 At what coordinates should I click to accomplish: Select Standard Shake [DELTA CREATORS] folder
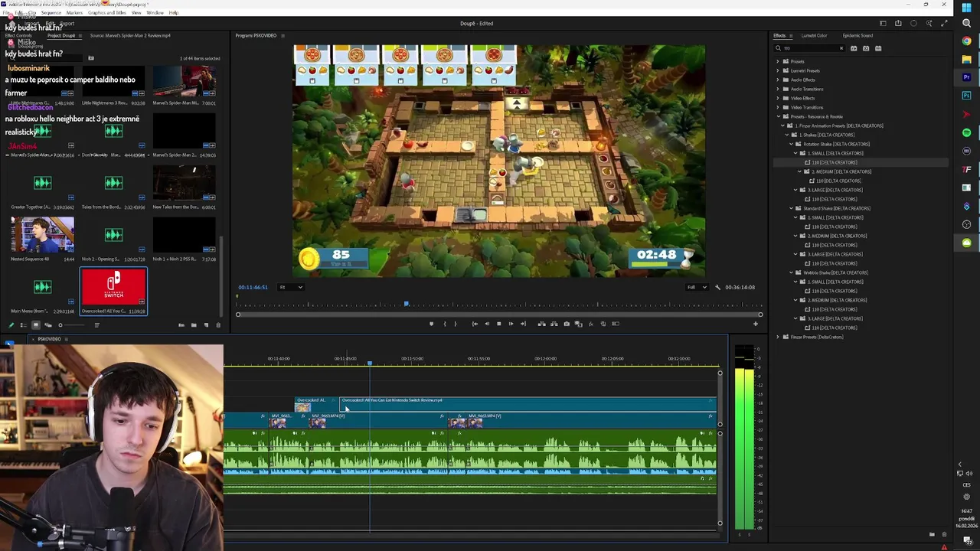pyautogui.click(x=836, y=208)
